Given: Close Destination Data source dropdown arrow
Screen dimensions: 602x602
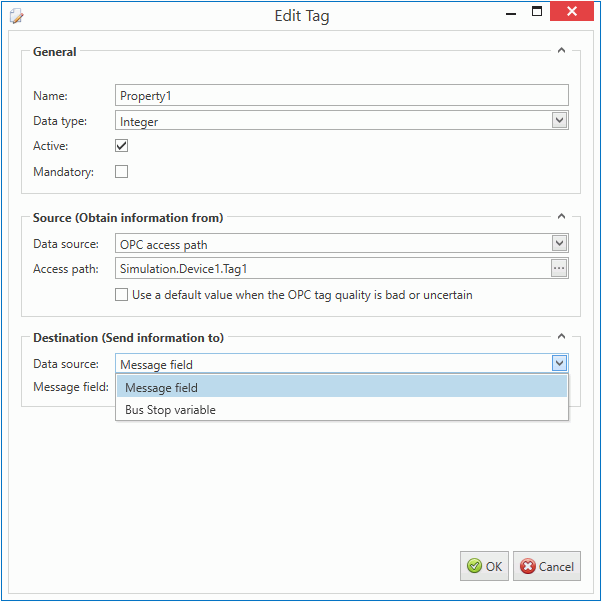Looking at the screenshot, I should tap(559, 363).
